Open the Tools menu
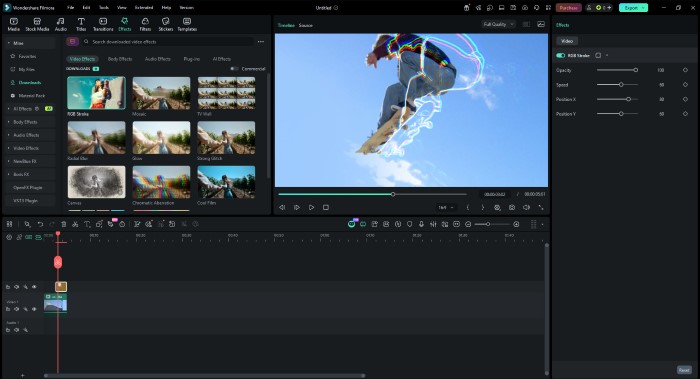This screenshot has width=700, height=379. point(104,8)
